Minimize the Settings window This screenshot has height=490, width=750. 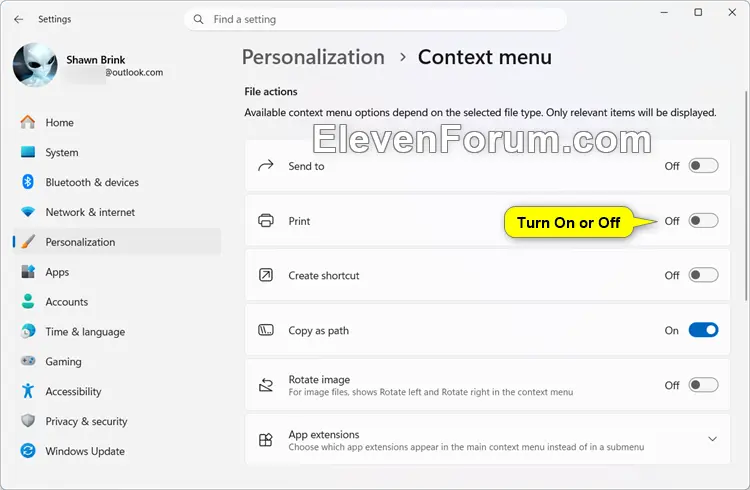coord(664,12)
